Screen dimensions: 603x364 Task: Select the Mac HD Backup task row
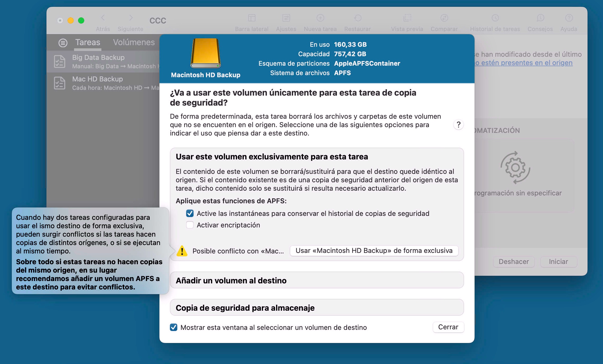[x=103, y=83]
